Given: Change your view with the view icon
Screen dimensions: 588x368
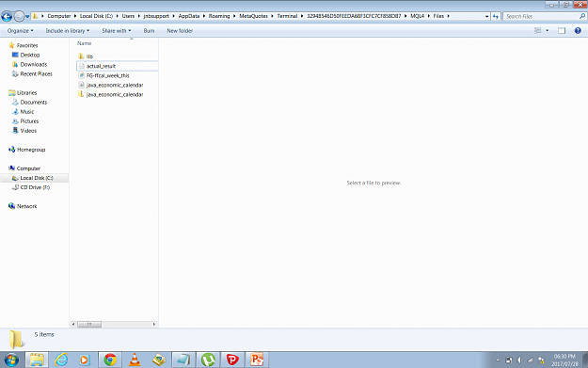Looking at the screenshot, I should click(x=538, y=31).
